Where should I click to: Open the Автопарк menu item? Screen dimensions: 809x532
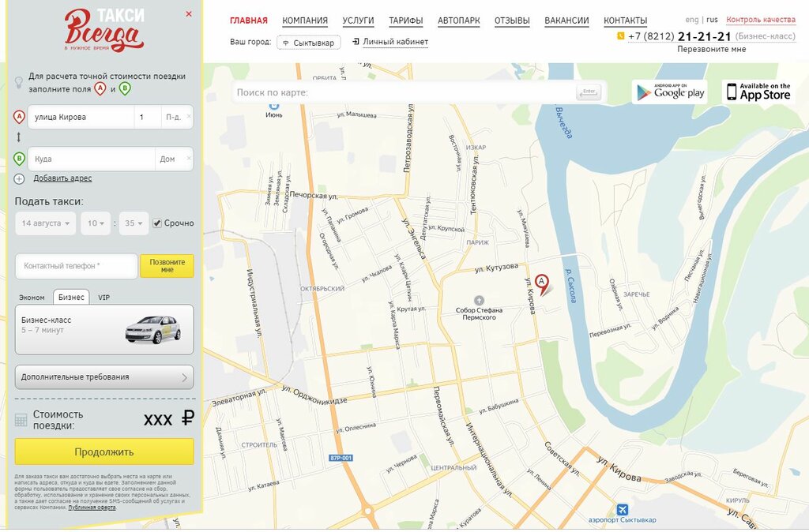tap(459, 21)
